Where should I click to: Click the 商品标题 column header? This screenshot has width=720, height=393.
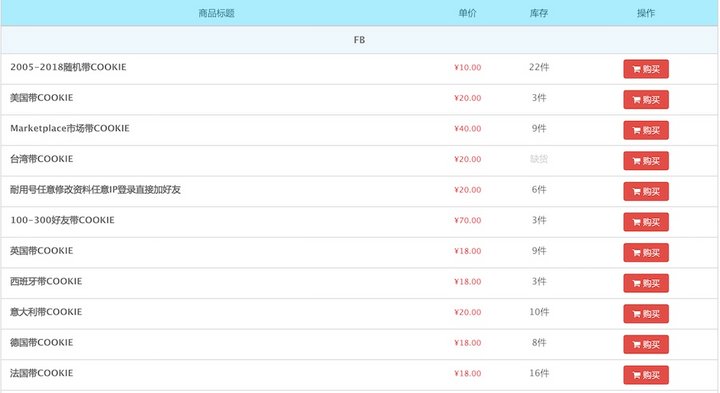[216, 13]
